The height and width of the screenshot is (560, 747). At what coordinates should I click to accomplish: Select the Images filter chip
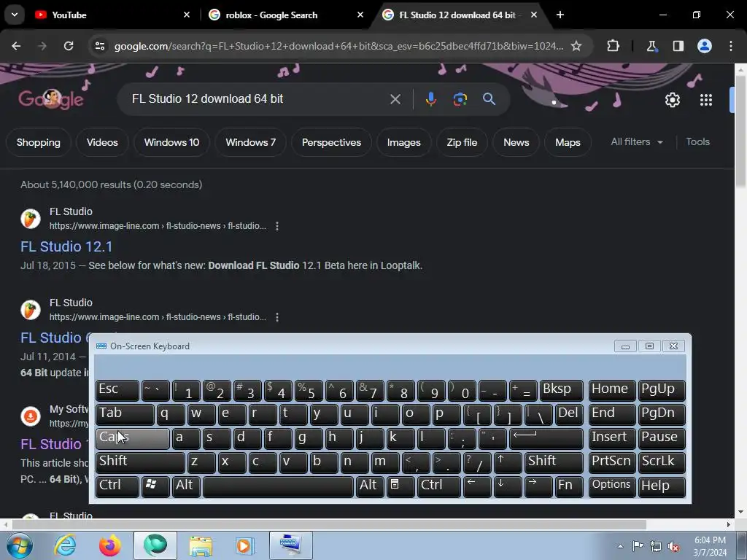pos(404,142)
